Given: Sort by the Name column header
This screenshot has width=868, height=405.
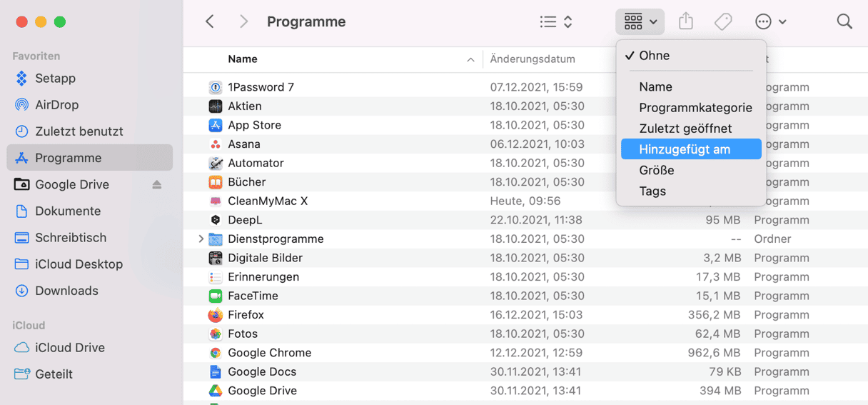Looking at the screenshot, I should point(243,59).
